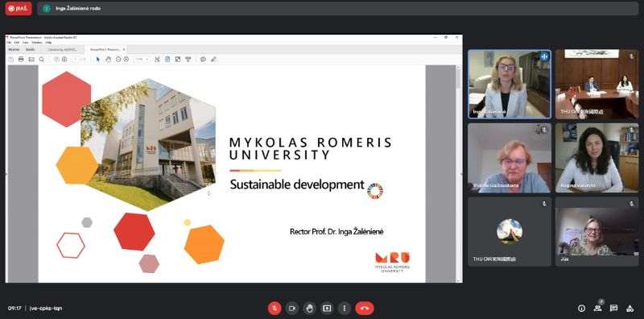Leave the call with the red hang-up button
Image resolution: width=644 pixels, height=319 pixels.
coord(365,308)
